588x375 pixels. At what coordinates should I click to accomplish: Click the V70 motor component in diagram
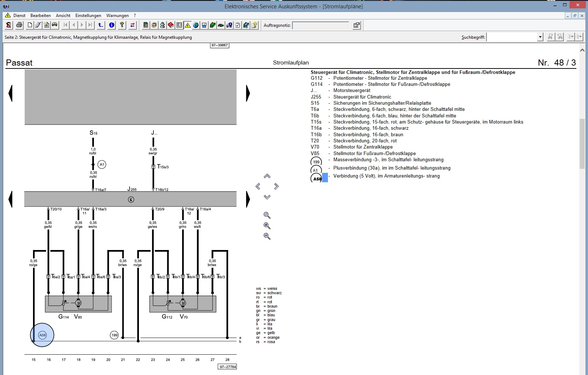pos(183,304)
